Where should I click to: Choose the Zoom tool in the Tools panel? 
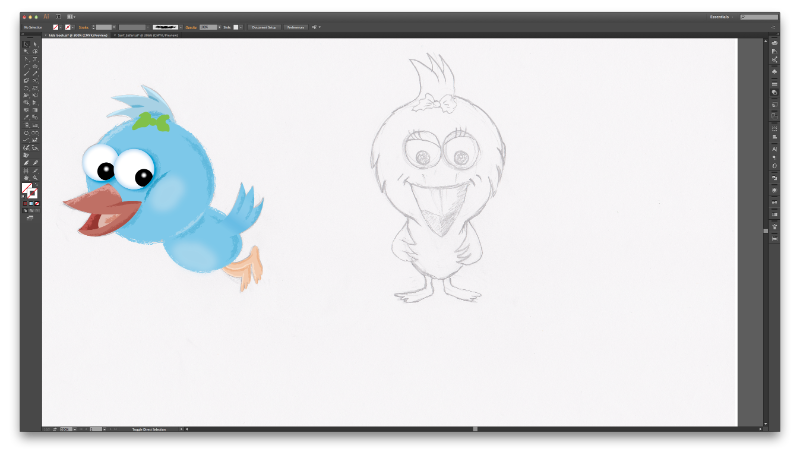coord(35,177)
